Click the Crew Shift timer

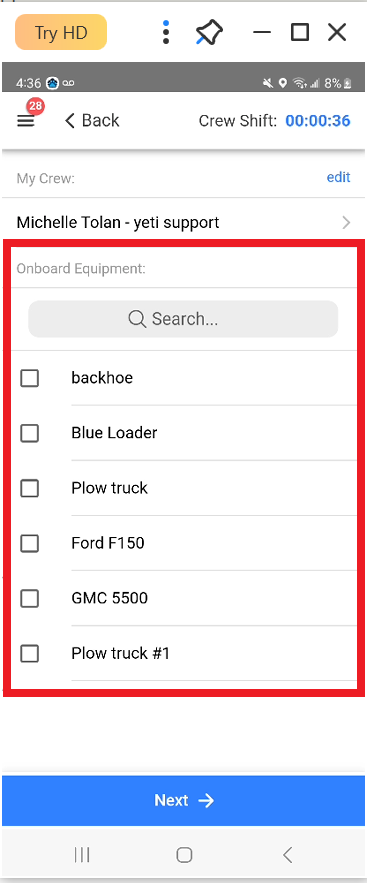(318, 121)
